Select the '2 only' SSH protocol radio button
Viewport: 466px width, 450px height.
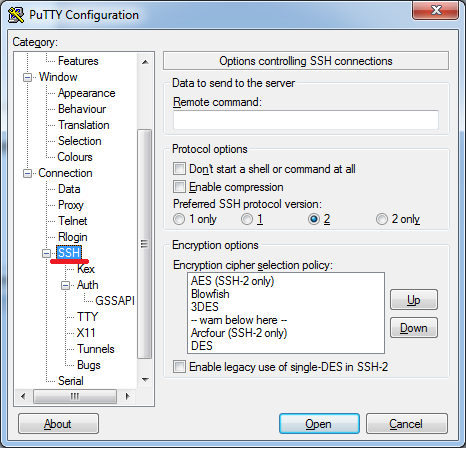click(382, 219)
